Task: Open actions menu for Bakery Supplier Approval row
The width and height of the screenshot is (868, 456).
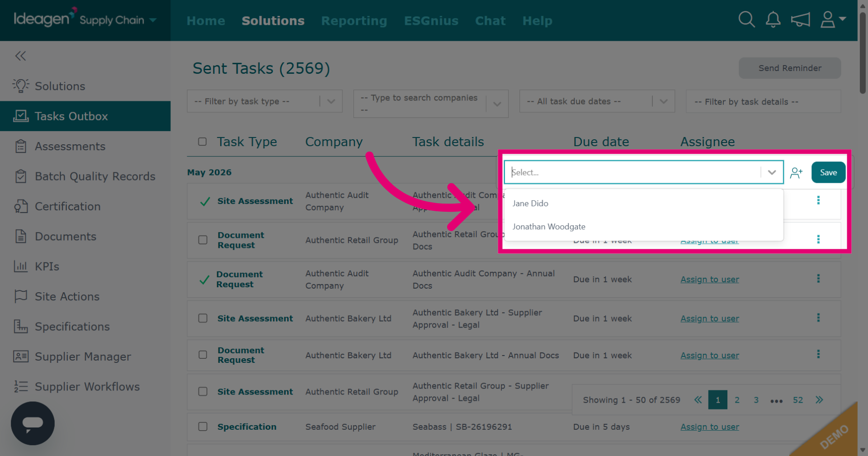Action: (818, 318)
